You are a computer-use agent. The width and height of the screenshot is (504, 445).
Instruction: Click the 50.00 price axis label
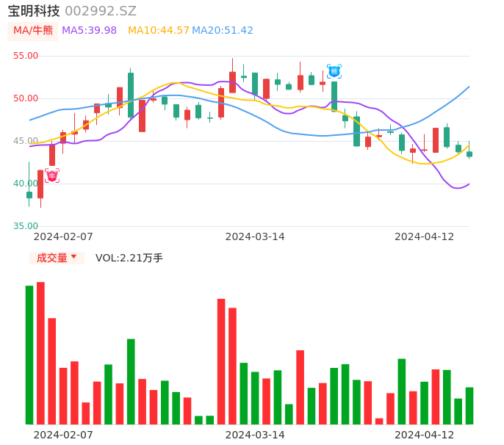(26, 98)
